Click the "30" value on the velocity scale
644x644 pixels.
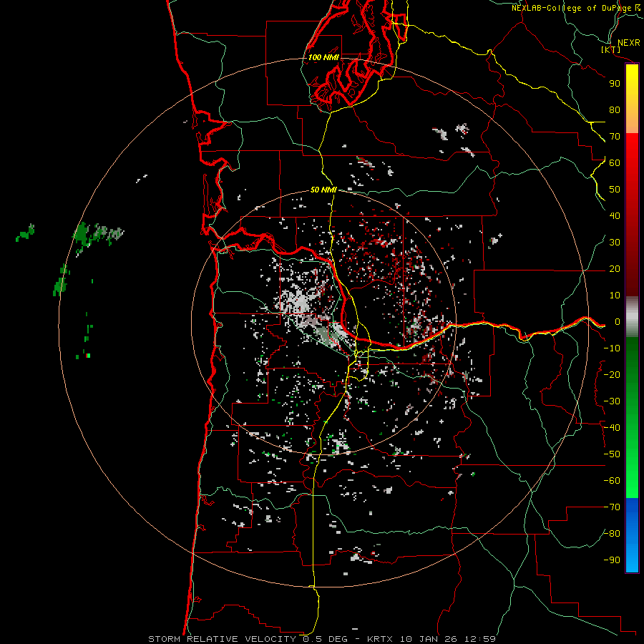click(x=615, y=243)
